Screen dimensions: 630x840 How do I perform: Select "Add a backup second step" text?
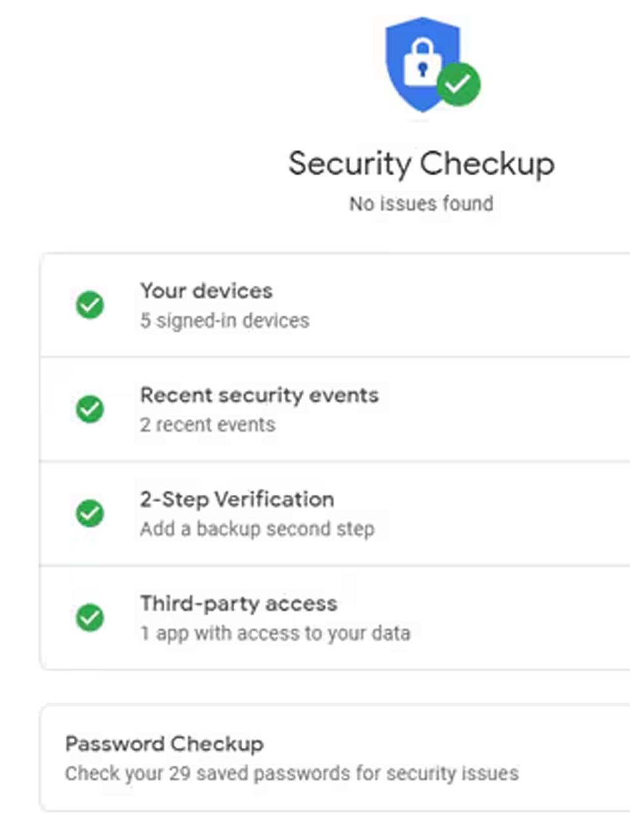(257, 529)
